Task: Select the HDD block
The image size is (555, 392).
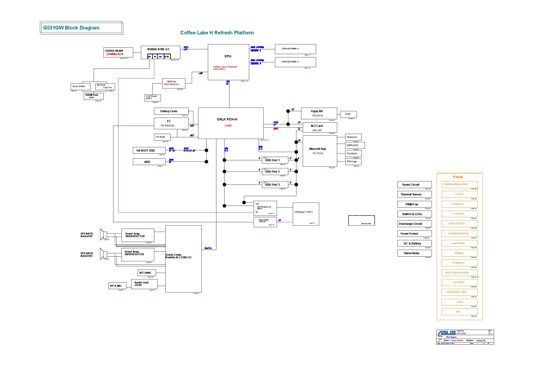Action: [149, 162]
